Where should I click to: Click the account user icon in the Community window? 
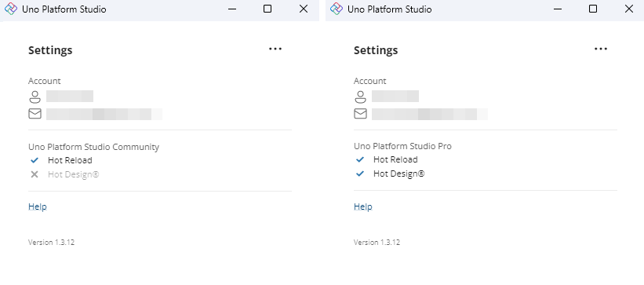pos(35,97)
